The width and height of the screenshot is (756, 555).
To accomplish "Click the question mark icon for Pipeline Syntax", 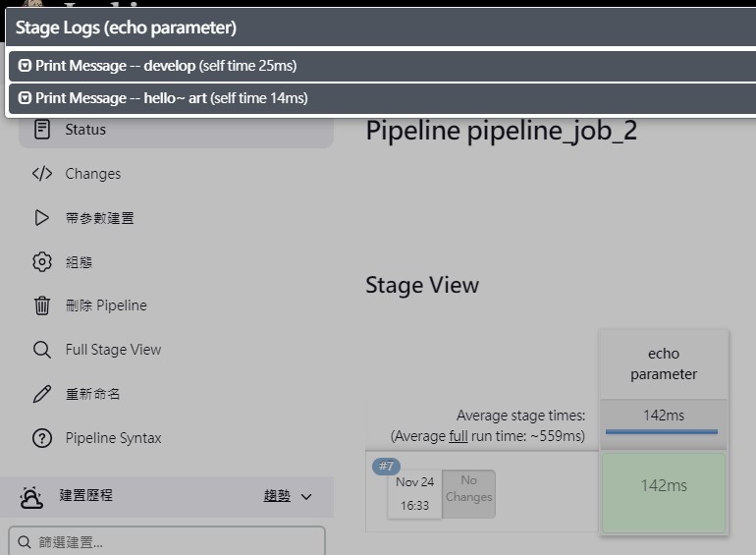I will (x=42, y=438).
